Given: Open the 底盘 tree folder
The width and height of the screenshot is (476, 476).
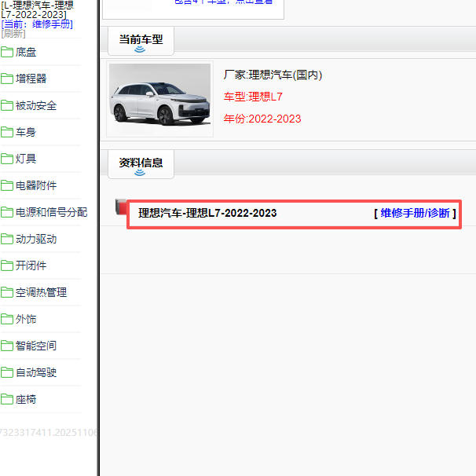Looking at the screenshot, I should [26, 52].
